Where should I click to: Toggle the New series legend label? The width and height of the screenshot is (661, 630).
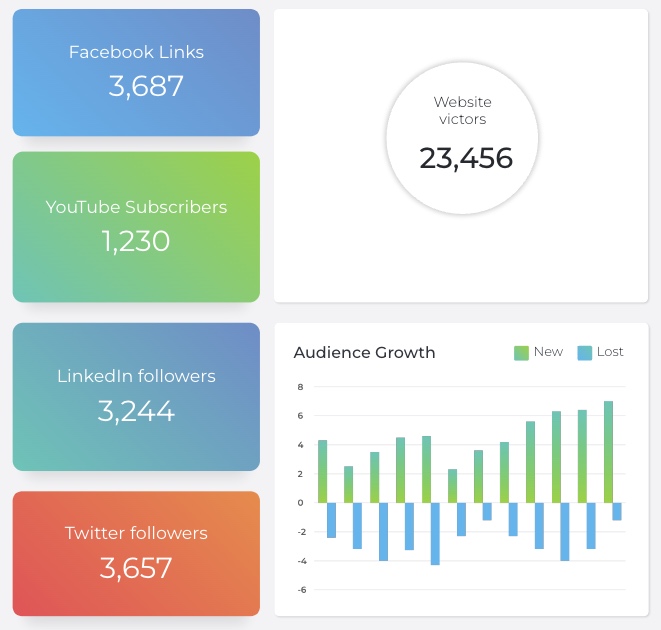(548, 352)
